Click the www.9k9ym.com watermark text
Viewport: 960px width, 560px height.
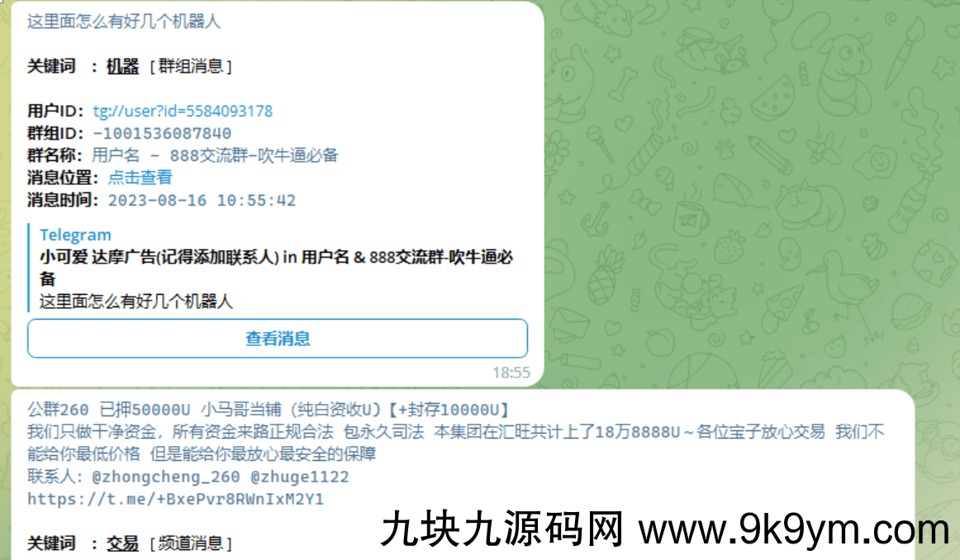[795, 529]
